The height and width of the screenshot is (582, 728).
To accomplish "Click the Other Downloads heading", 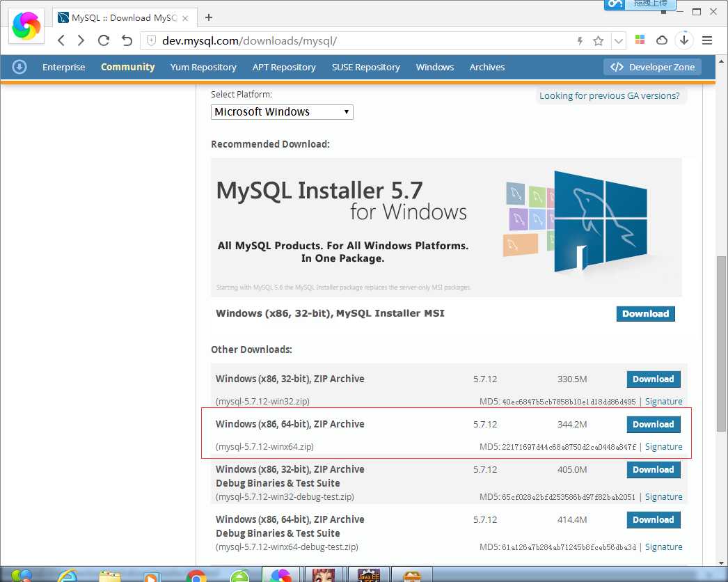I will pyautogui.click(x=252, y=349).
